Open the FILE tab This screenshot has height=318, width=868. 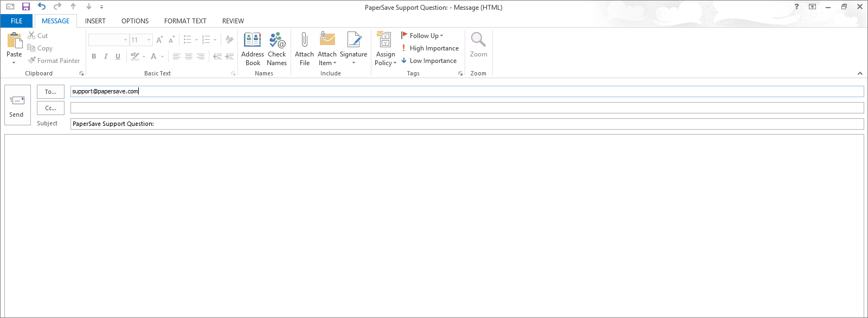click(x=16, y=21)
